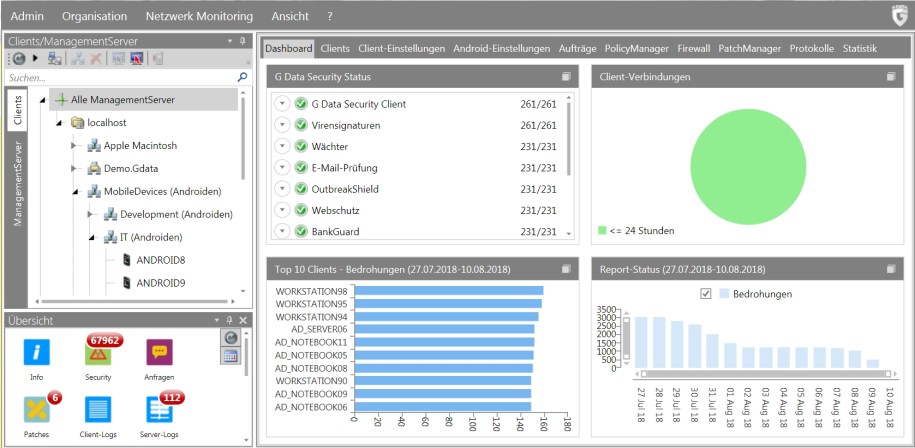
Task: Close the Übersicht panel
Action: pyautogui.click(x=243, y=320)
